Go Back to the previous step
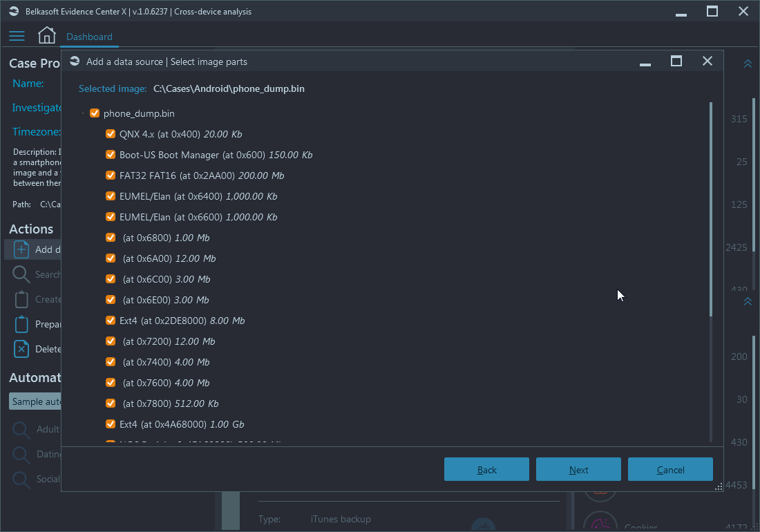The width and height of the screenshot is (760, 532). [486, 470]
